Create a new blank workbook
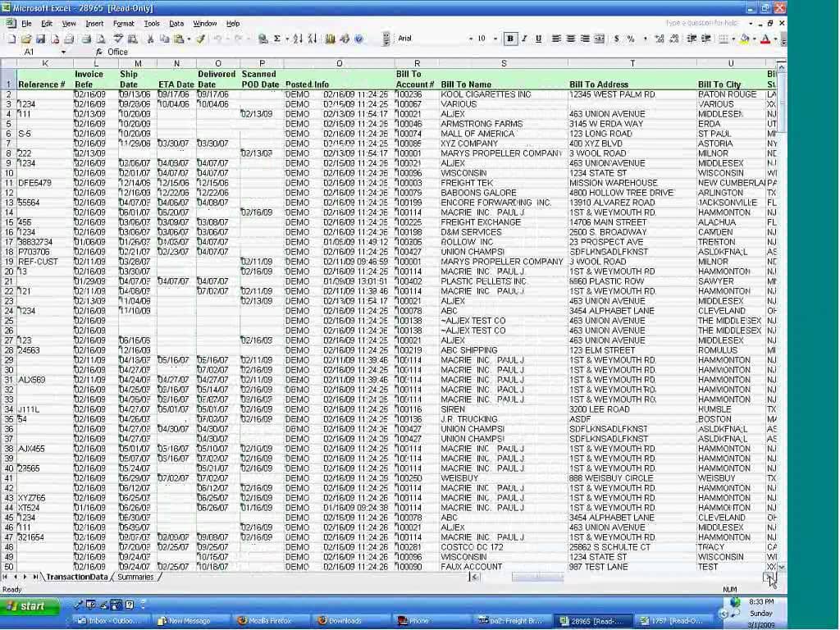 pyautogui.click(x=11, y=39)
